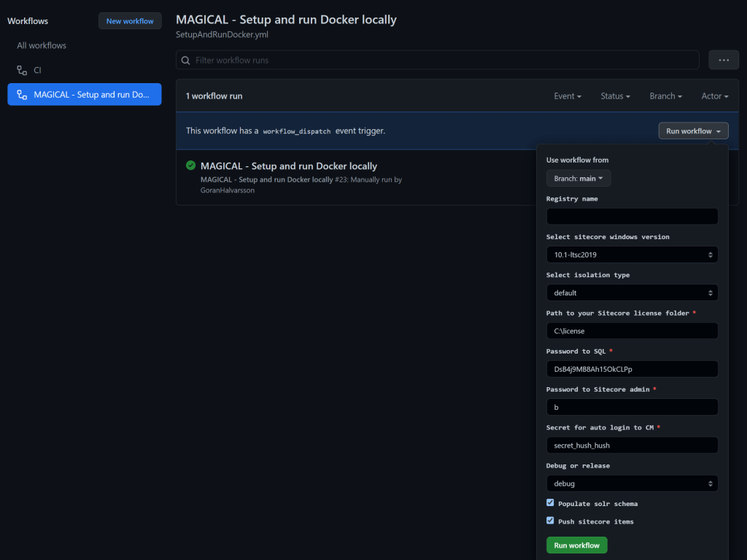Open the Debug or release dropdown
The width and height of the screenshot is (747, 560).
coord(632,483)
